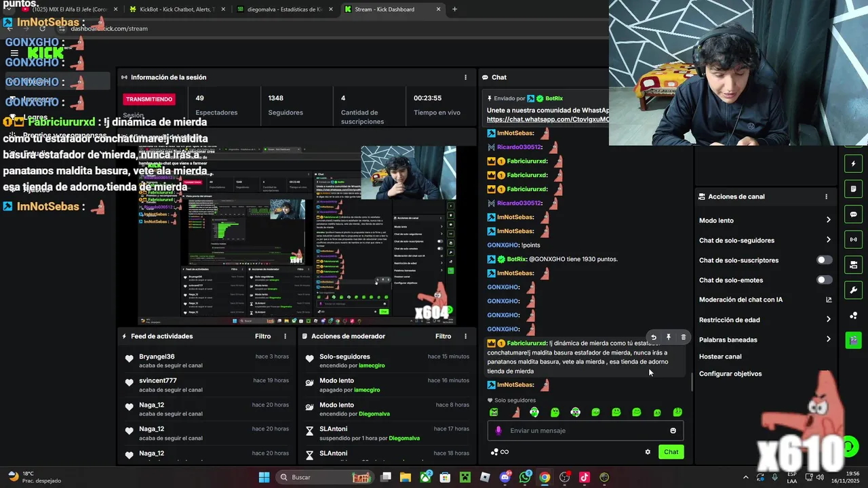Image resolution: width=868 pixels, height=488 pixels.
Task: Expand Chat de solo-seguidores settings
Action: [828, 240]
